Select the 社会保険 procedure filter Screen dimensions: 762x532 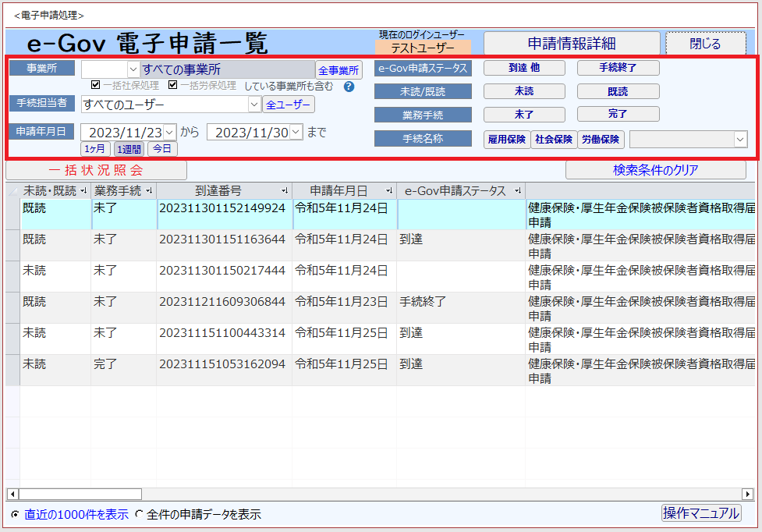[x=554, y=140]
